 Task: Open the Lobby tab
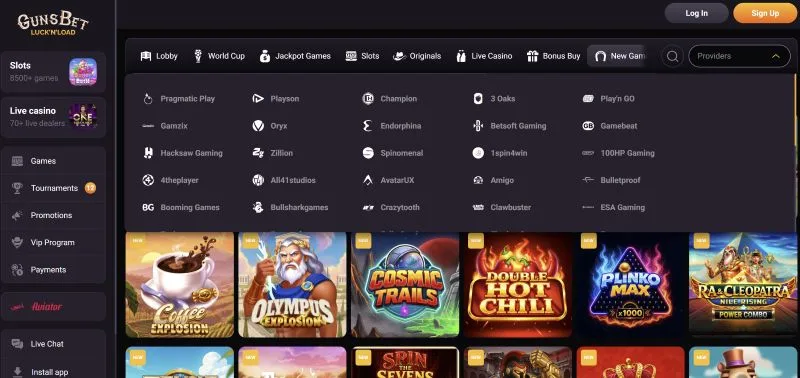click(x=159, y=56)
